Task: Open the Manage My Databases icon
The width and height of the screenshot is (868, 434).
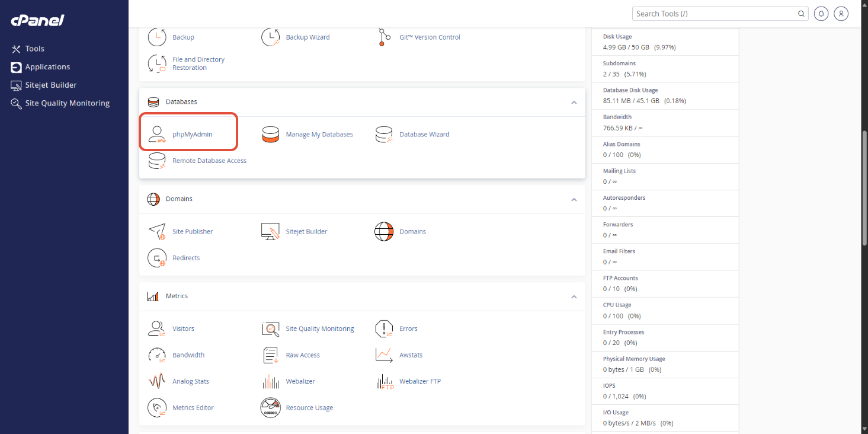Action: 271,135
